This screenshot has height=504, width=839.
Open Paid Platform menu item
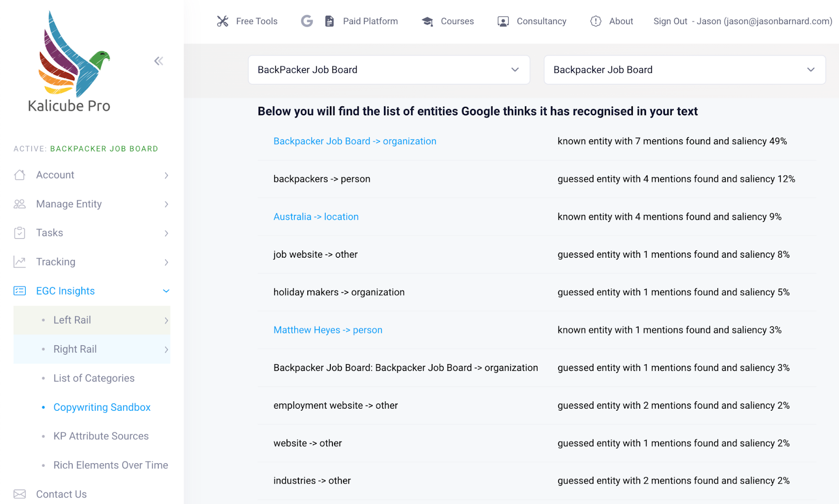tap(370, 21)
